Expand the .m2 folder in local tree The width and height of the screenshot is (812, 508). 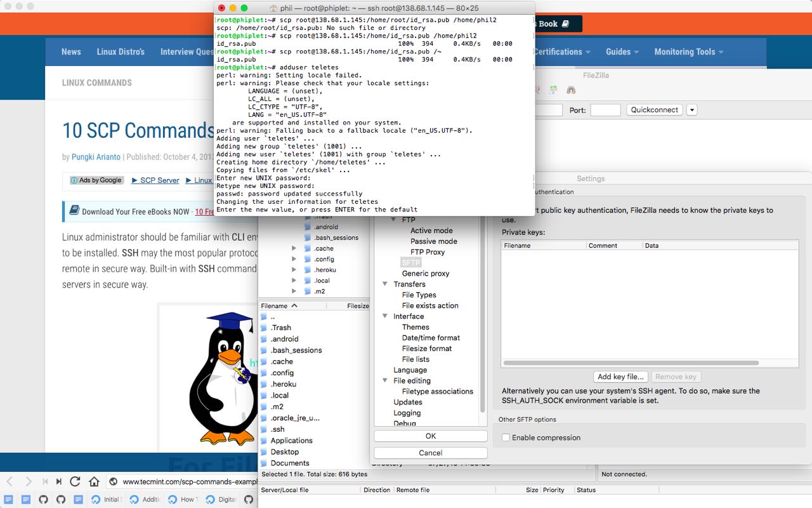coord(294,291)
